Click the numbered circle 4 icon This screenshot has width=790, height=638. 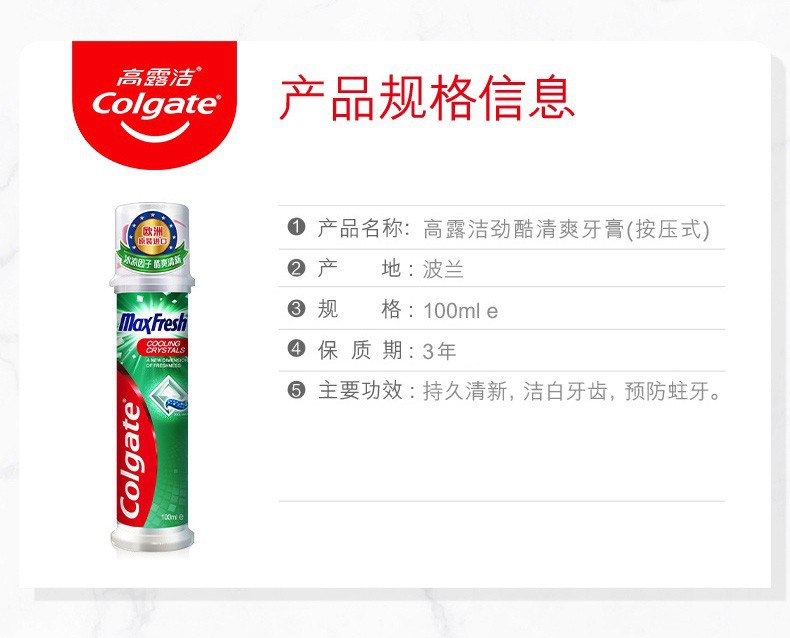pyautogui.click(x=297, y=349)
